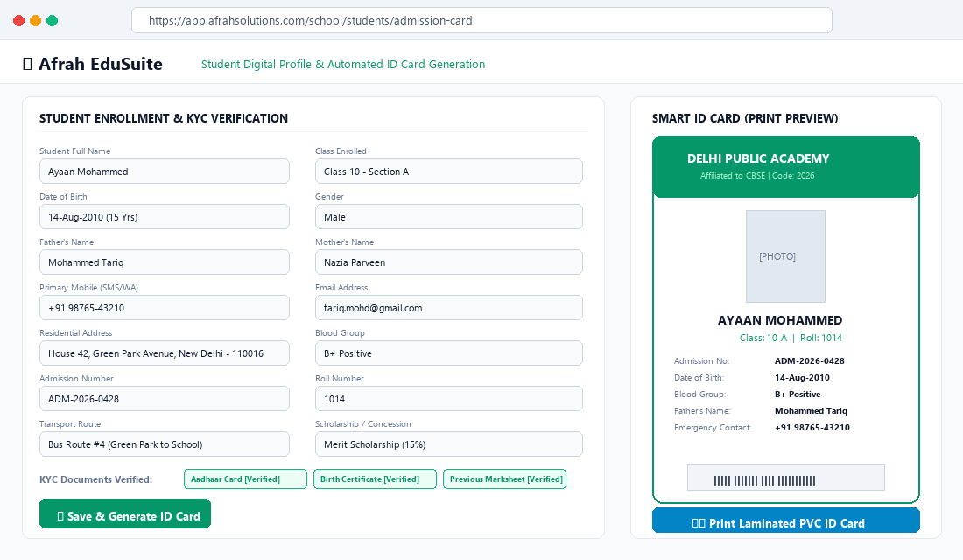The width and height of the screenshot is (963, 560).
Task: Click the green maximize window button
Action: (53, 20)
